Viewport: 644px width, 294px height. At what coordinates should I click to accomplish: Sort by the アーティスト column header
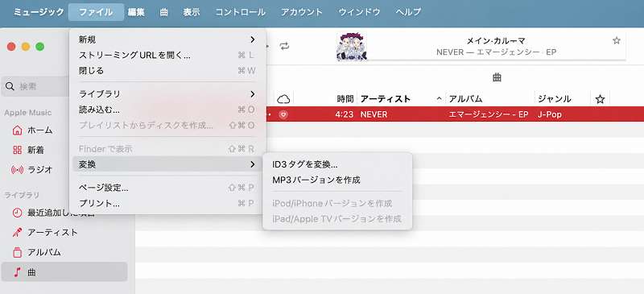[x=401, y=99]
